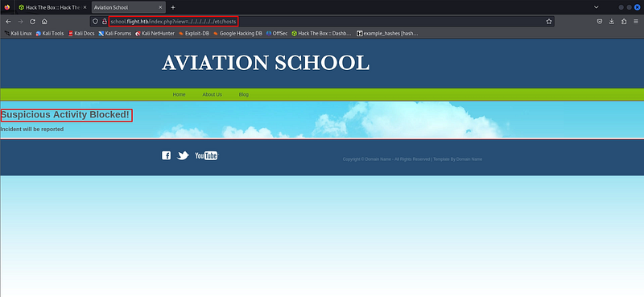Open the Google Hacking DB bookmark
Viewport: 644px width, 297px height.
pos(237,33)
